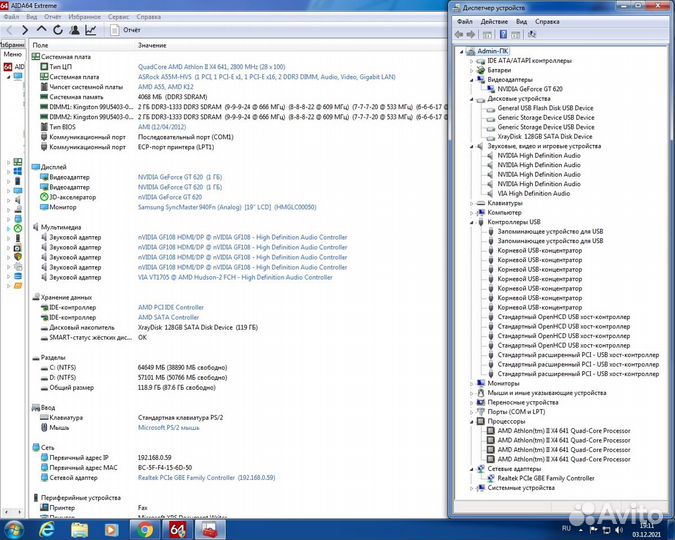This screenshot has width=675, height=540.
Task: Click the 3D-акселератор Xbox-style icon
Action: [x=44, y=197]
